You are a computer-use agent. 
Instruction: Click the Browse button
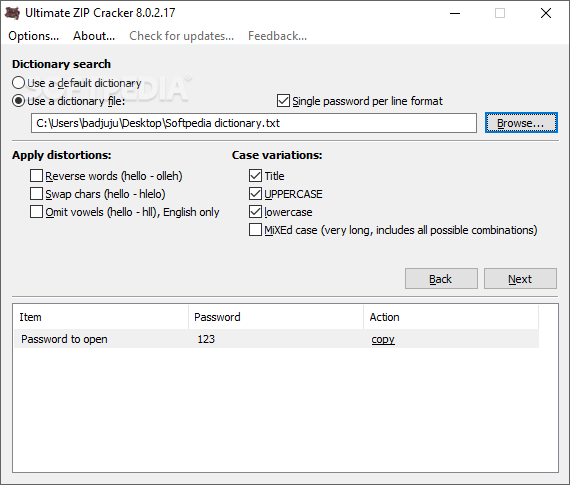tap(521, 123)
